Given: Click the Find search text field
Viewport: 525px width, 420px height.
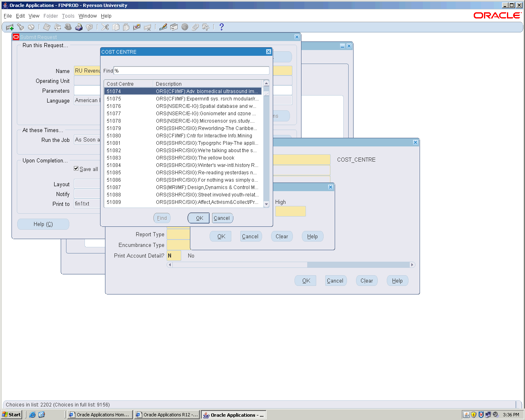Looking at the screenshot, I should [x=192, y=71].
